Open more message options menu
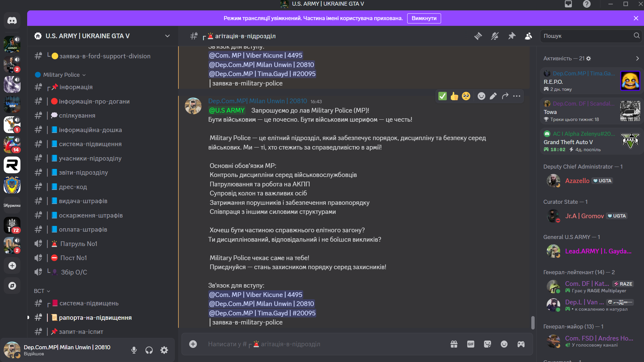 click(517, 96)
